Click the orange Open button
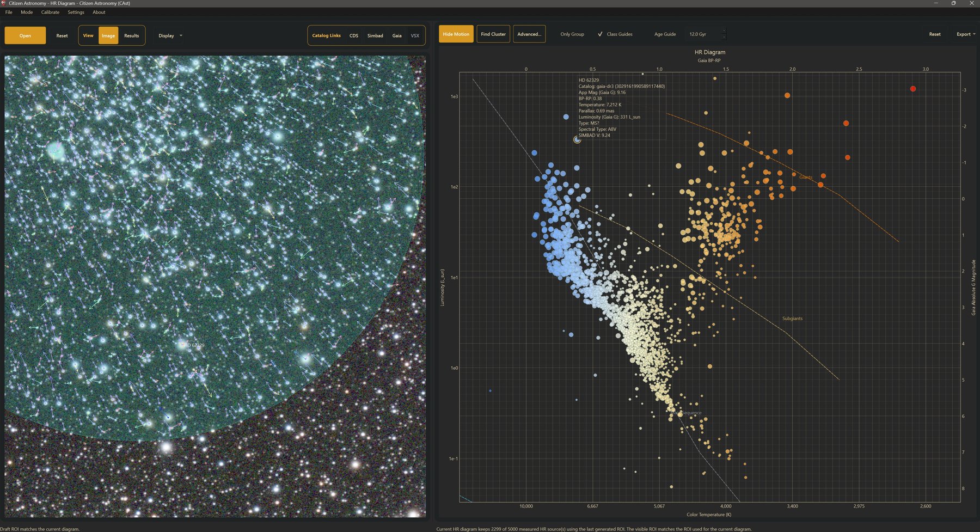 (25, 36)
